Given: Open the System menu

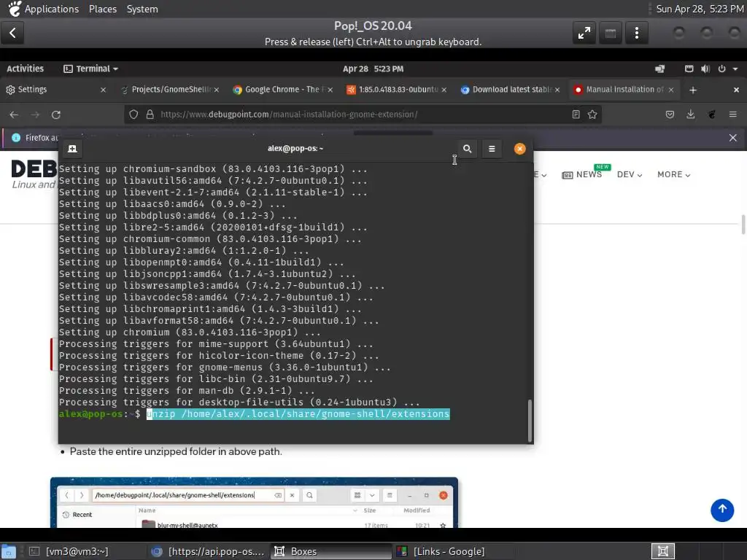Looking at the screenshot, I should coord(142,9).
